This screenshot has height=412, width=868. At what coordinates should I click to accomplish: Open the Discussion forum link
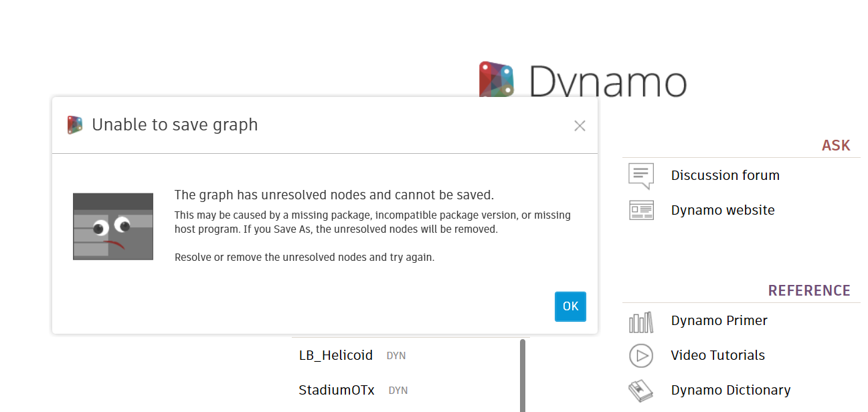pyautogui.click(x=725, y=175)
